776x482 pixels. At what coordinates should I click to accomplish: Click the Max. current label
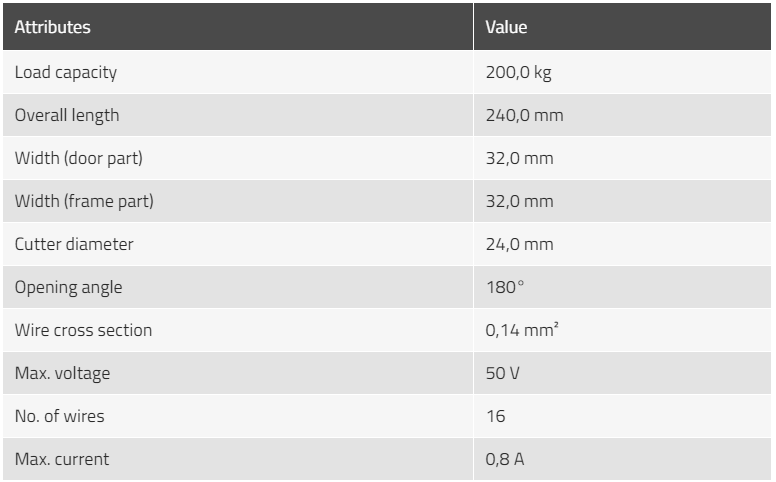pos(62,460)
